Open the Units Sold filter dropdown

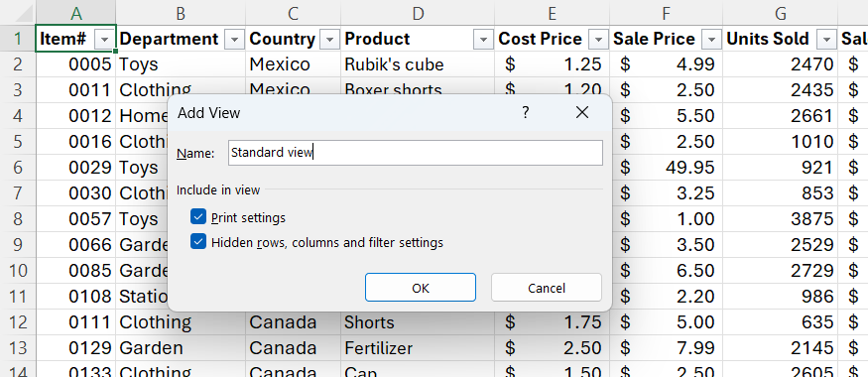pyautogui.click(x=826, y=40)
